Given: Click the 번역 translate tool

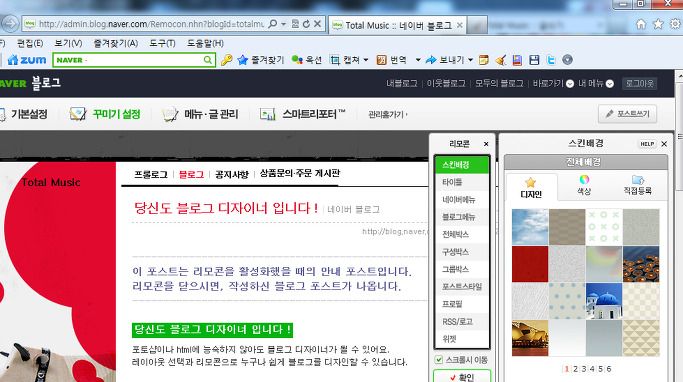Looking at the screenshot, I should pos(391,60).
